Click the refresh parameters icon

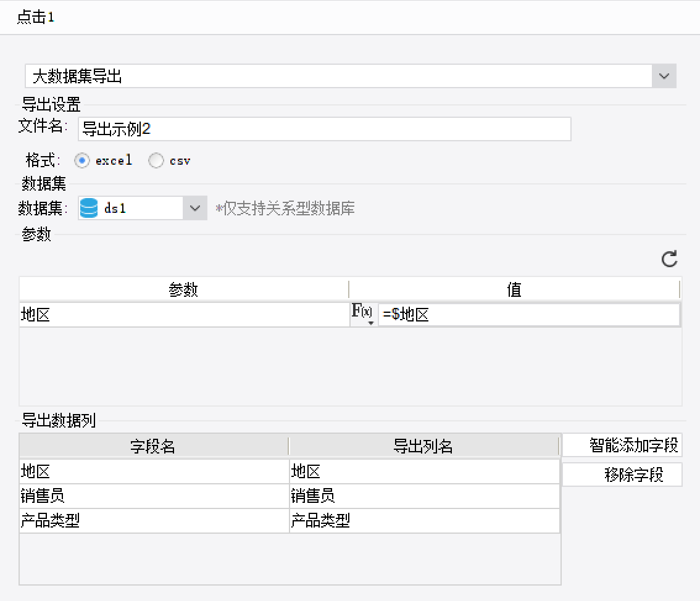click(669, 259)
